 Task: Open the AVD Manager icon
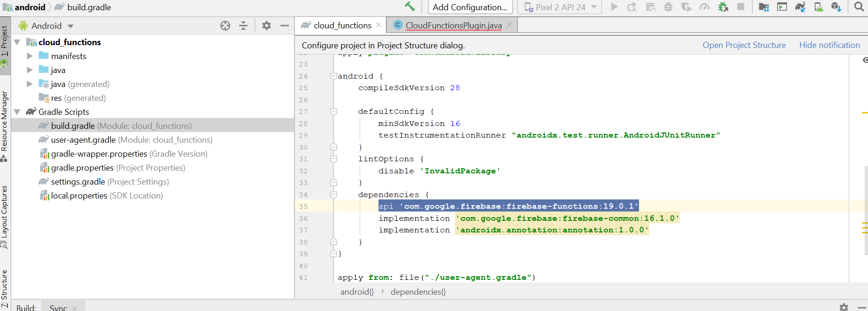click(x=818, y=7)
